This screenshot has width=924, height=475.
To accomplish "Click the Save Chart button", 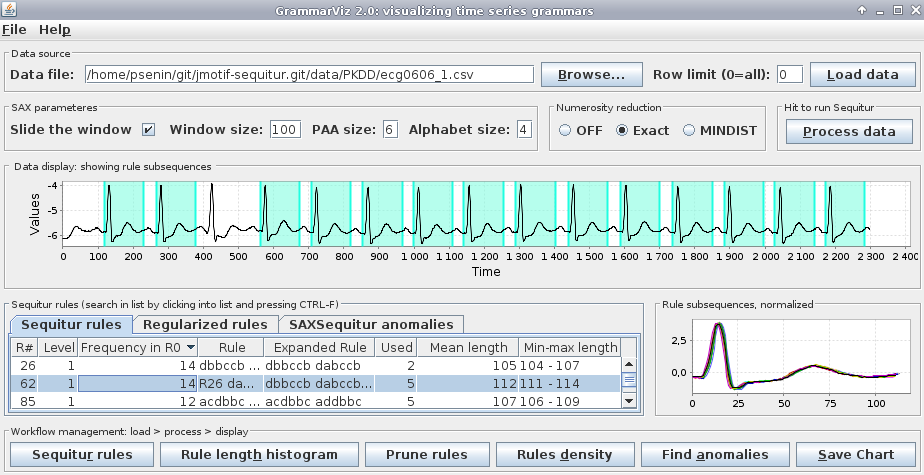I will tap(856, 454).
